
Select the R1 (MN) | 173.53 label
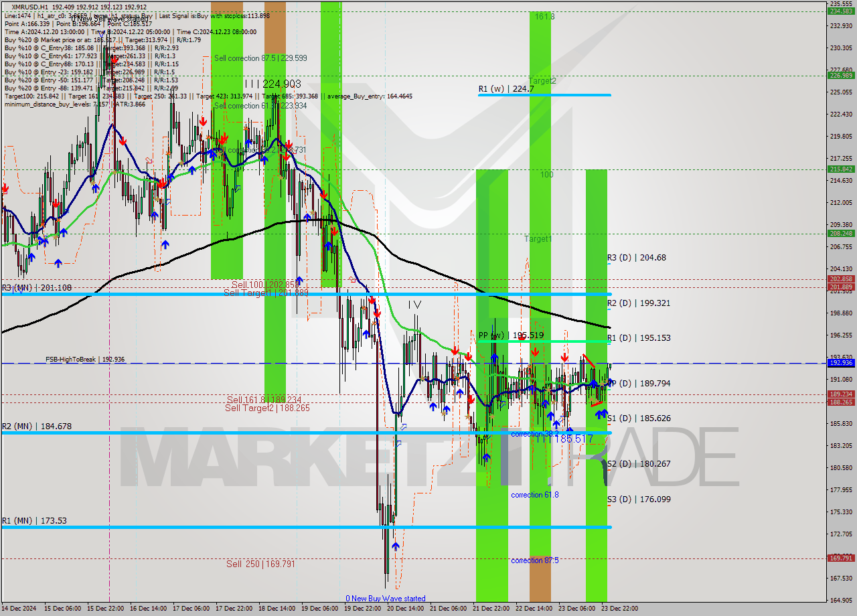(x=33, y=520)
